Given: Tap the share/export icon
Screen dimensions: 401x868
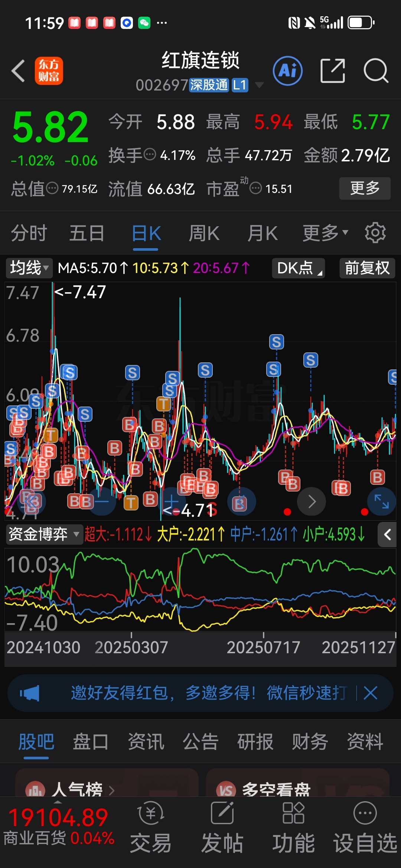Looking at the screenshot, I should pos(332,70).
